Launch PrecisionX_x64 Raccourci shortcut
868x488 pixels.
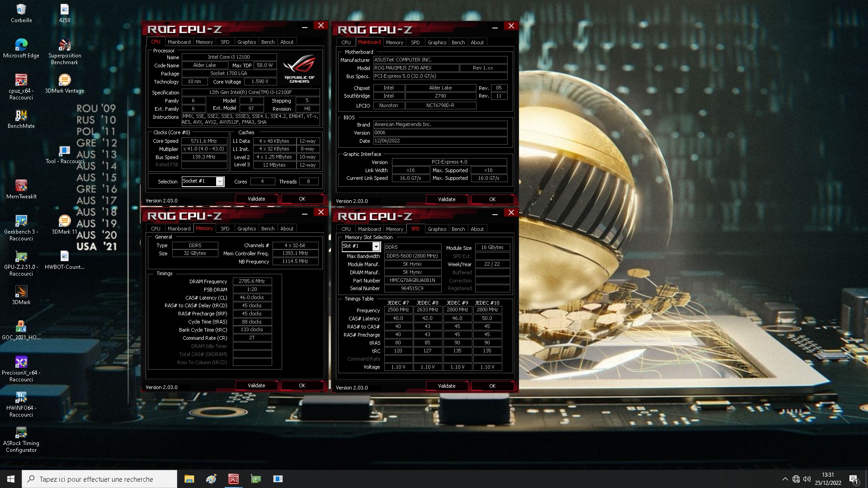[x=21, y=369]
